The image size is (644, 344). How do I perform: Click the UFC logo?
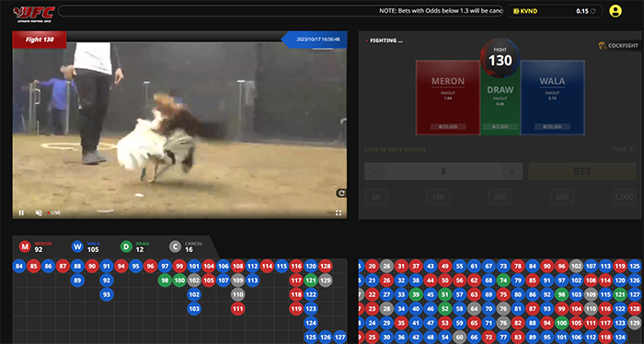34,13
